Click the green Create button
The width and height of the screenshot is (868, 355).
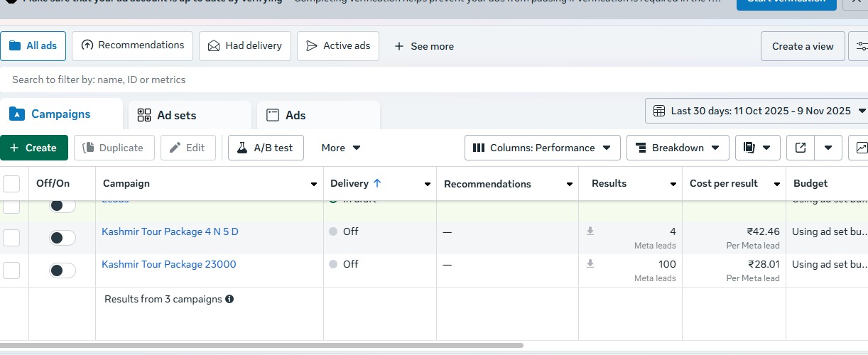tap(34, 148)
